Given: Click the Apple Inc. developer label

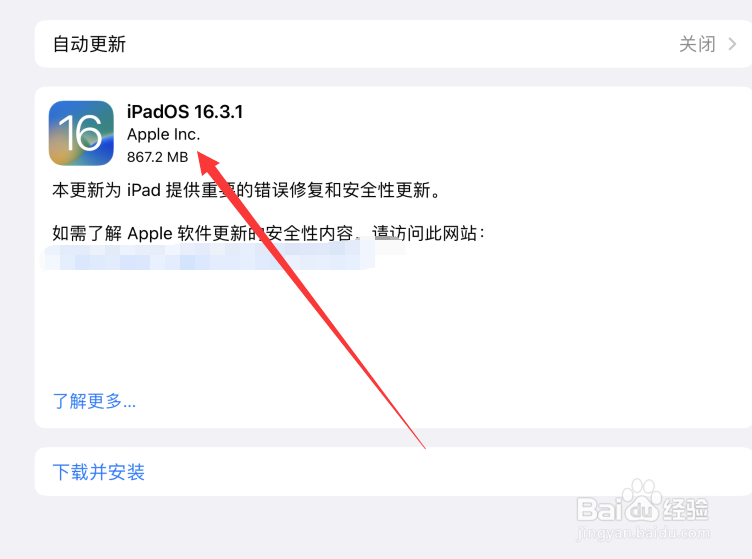Looking at the screenshot, I should (x=163, y=135).
